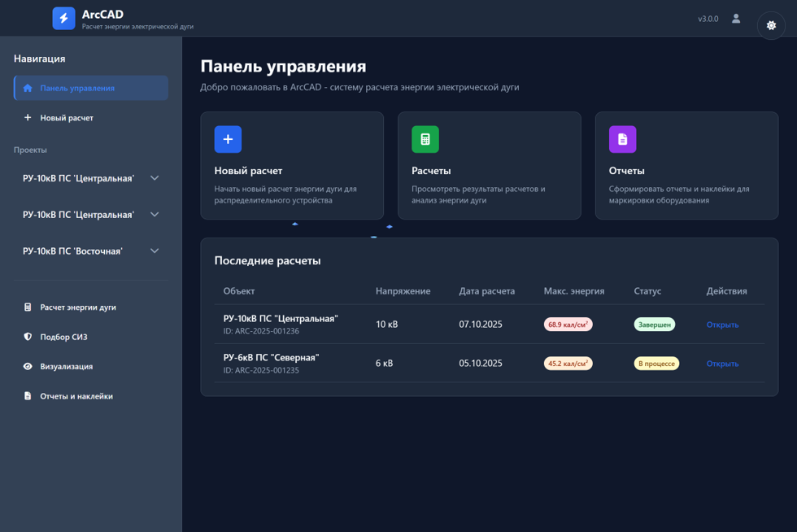Select Новый расчет in the sidebar
797x532 pixels.
click(x=67, y=118)
